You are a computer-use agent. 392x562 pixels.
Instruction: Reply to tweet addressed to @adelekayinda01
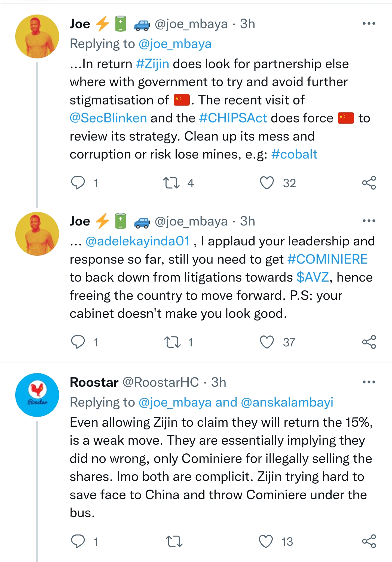pyautogui.click(x=78, y=342)
